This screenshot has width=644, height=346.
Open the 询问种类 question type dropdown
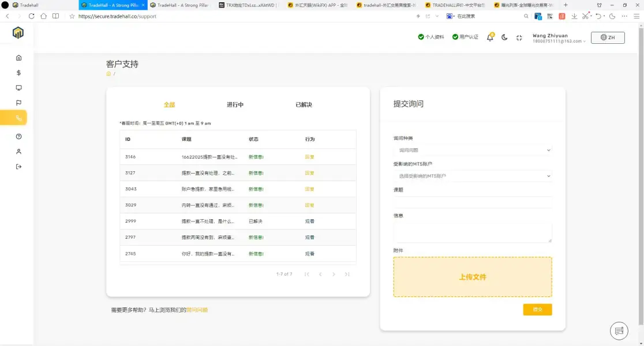coord(472,150)
